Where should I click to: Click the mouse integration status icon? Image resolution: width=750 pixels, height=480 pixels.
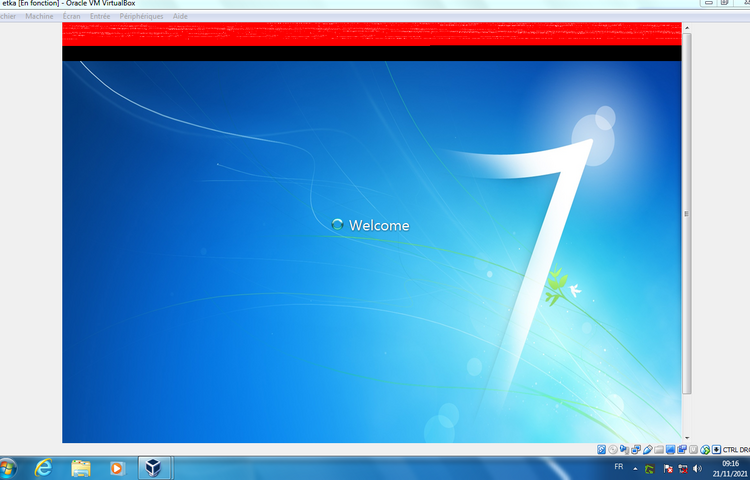705,449
